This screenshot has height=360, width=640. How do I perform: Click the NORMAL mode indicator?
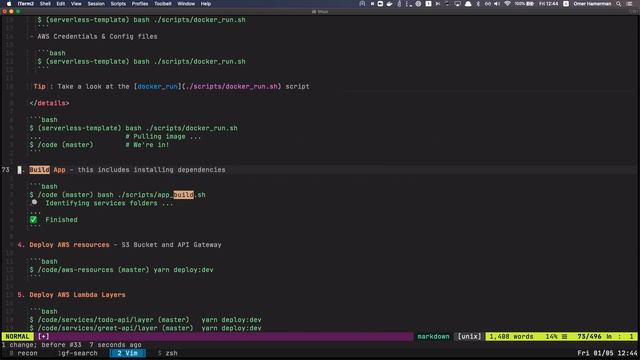click(17, 336)
